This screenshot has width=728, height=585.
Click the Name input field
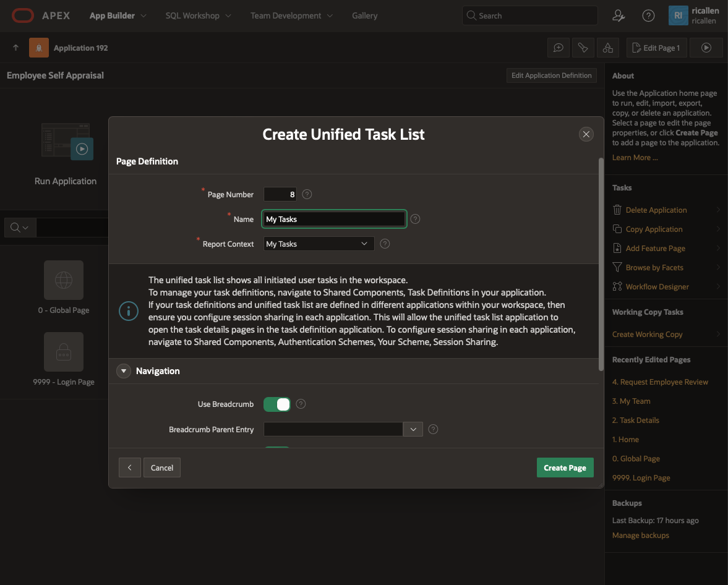coord(334,219)
